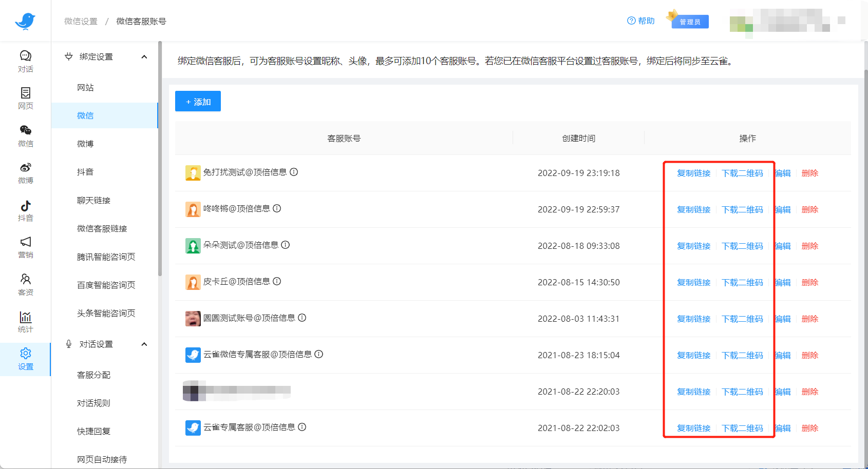Click the info icon beside 免打扰测试@顶倍信息
The height and width of the screenshot is (469, 868).
pos(293,173)
